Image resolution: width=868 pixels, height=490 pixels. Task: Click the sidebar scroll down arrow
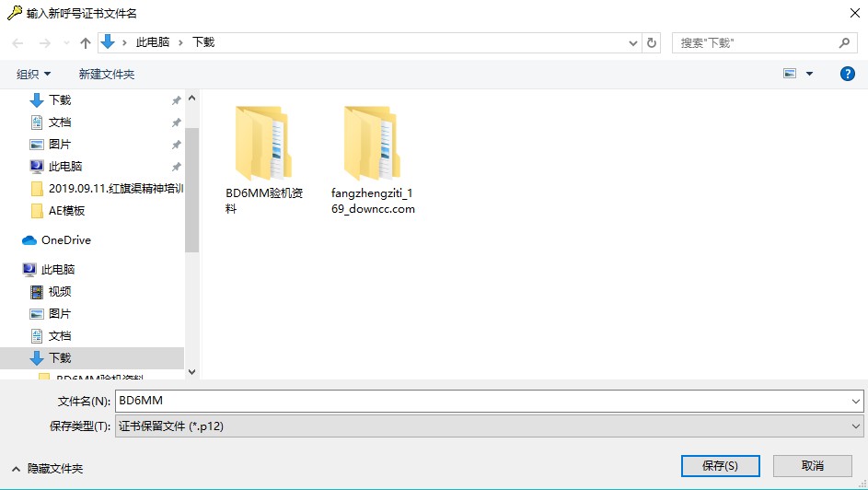tap(191, 371)
